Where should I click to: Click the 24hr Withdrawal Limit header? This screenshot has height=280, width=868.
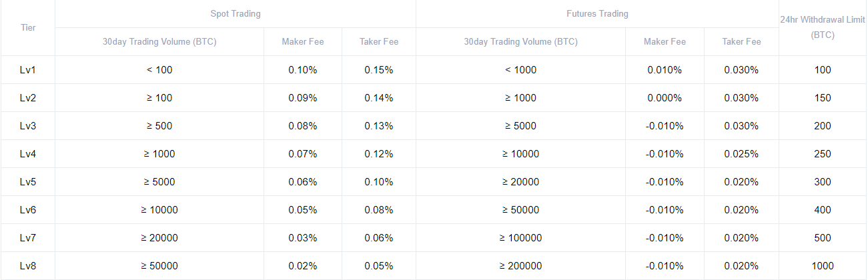(823, 28)
